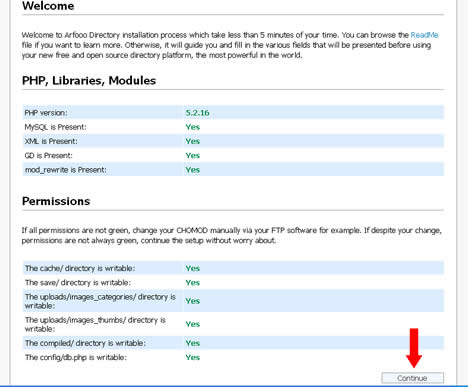The image size is (468, 387).
Task: Click Yes in the XML row
Action: tap(193, 141)
